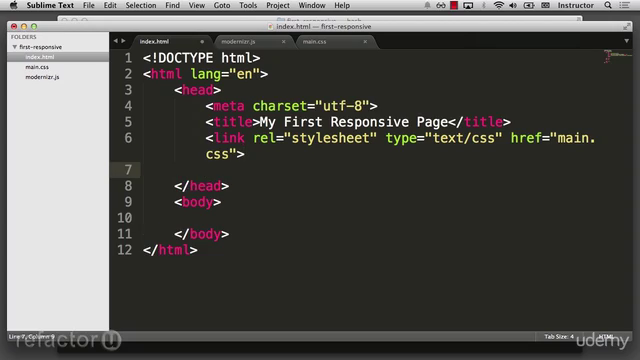Open the Window menu
Image resolution: width=640 pixels, height=360 pixels.
[x=312, y=5]
